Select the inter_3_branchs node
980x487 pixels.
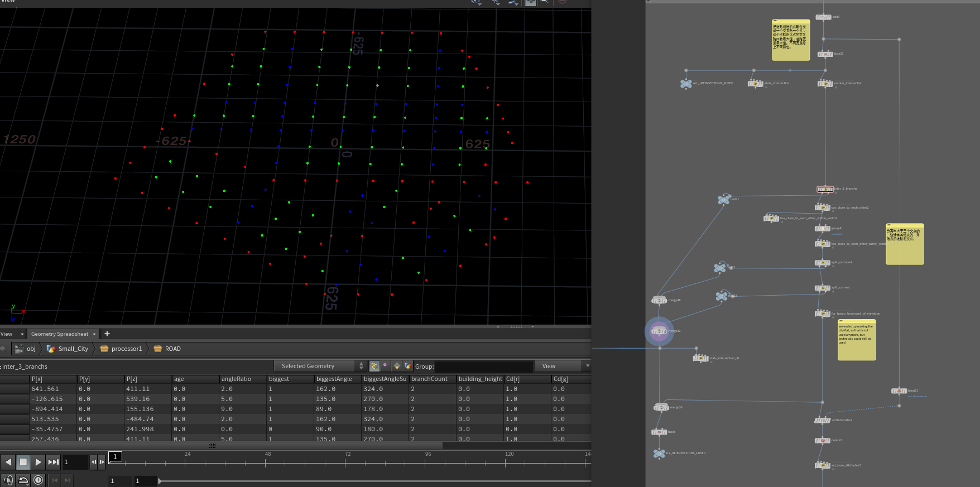click(825, 189)
